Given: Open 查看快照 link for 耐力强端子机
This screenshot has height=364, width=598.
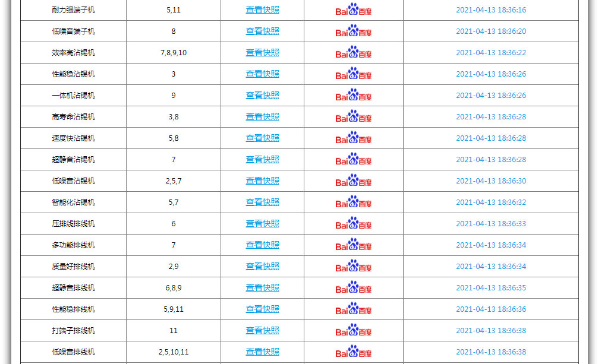Looking at the screenshot, I should [x=262, y=10].
